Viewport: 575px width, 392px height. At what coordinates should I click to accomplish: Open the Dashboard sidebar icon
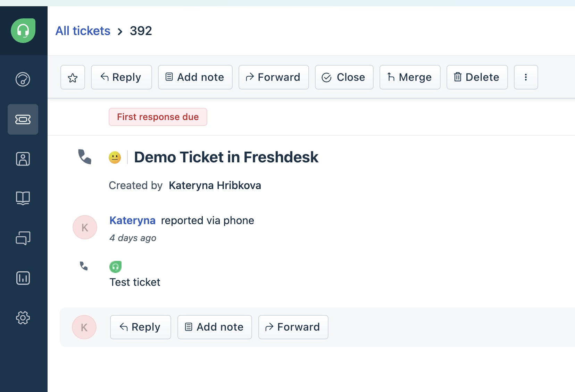(23, 79)
